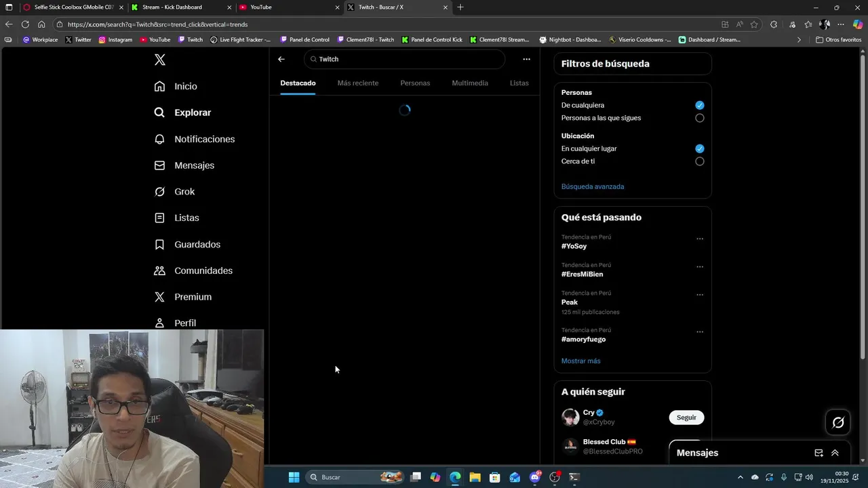The width and height of the screenshot is (868, 488).
Task: Open browser extensions icon
Action: click(774, 24)
